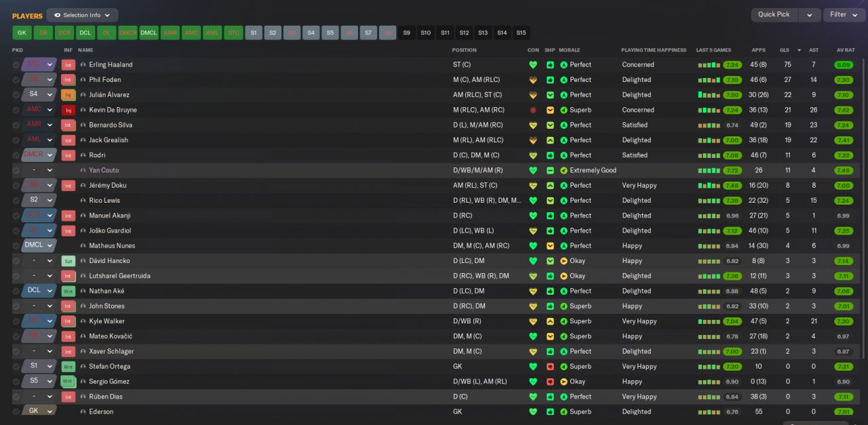Toggle the picked checkmark for Dávid Hancko
Viewport: 868px width, 425px height.
click(16, 261)
